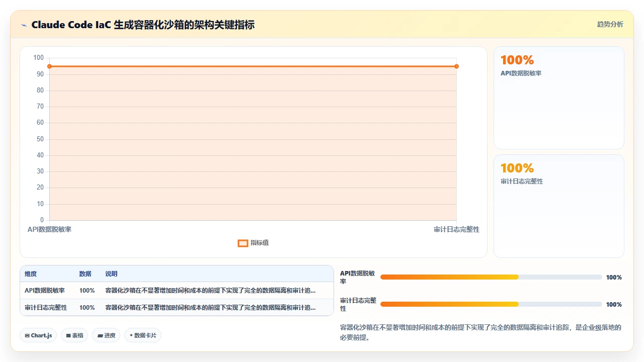Click the chart data point above API数据脱敏率

tap(49, 66)
